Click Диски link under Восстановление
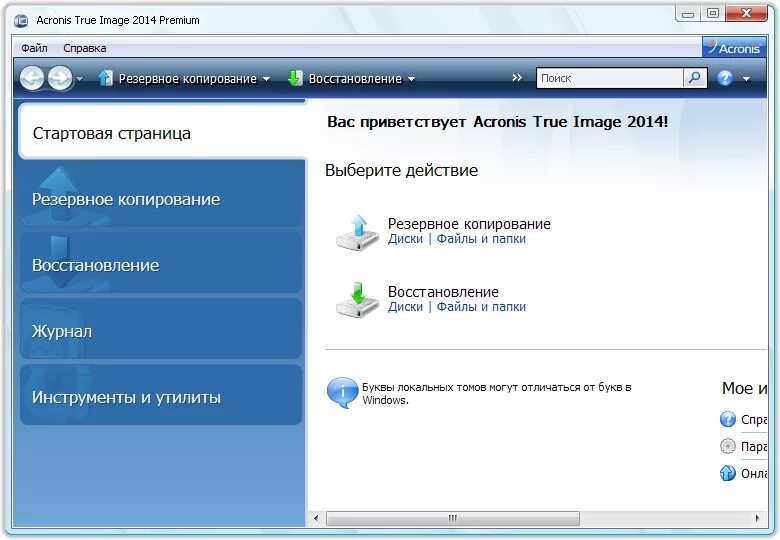Screen dimensions: 780x540 click(x=405, y=307)
